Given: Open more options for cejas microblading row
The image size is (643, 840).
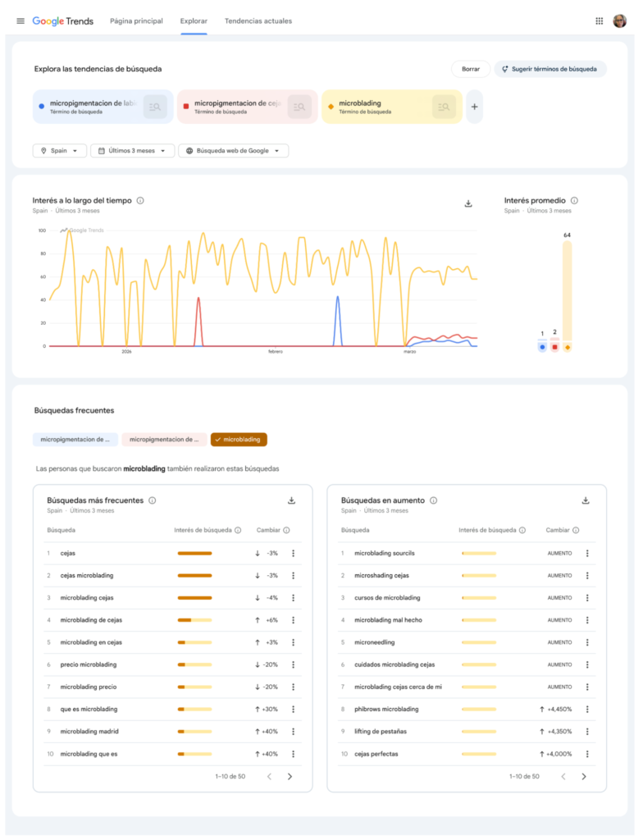Looking at the screenshot, I should [293, 575].
